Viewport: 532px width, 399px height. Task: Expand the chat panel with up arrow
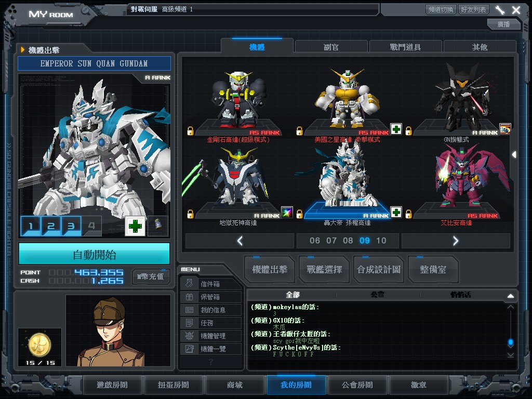click(510, 296)
